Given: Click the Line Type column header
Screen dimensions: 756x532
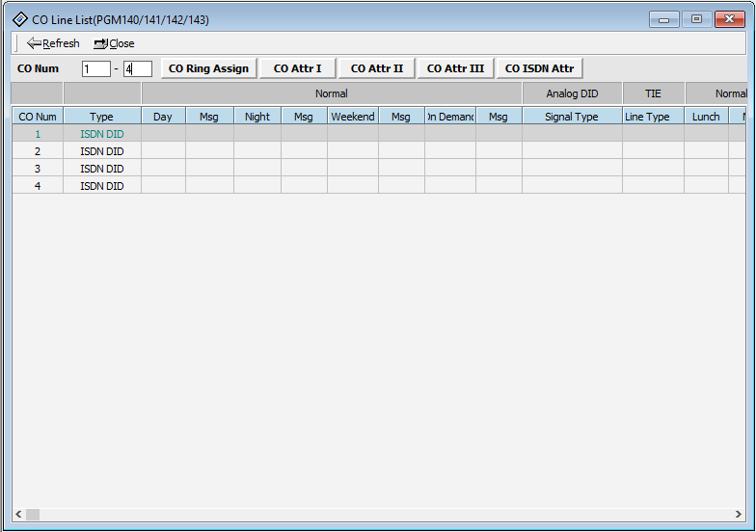Looking at the screenshot, I should pos(647,117).
